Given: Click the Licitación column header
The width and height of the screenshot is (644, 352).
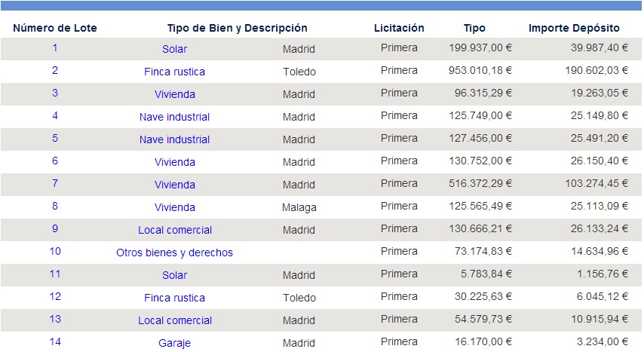Looking at the screenshot, I should pos(399,28).
